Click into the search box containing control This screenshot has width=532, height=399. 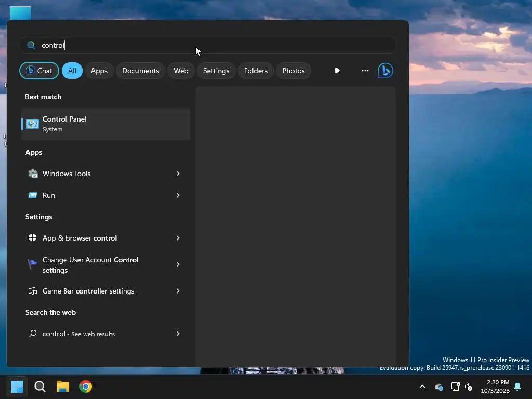pyautogui.click(x=208, y=45)
